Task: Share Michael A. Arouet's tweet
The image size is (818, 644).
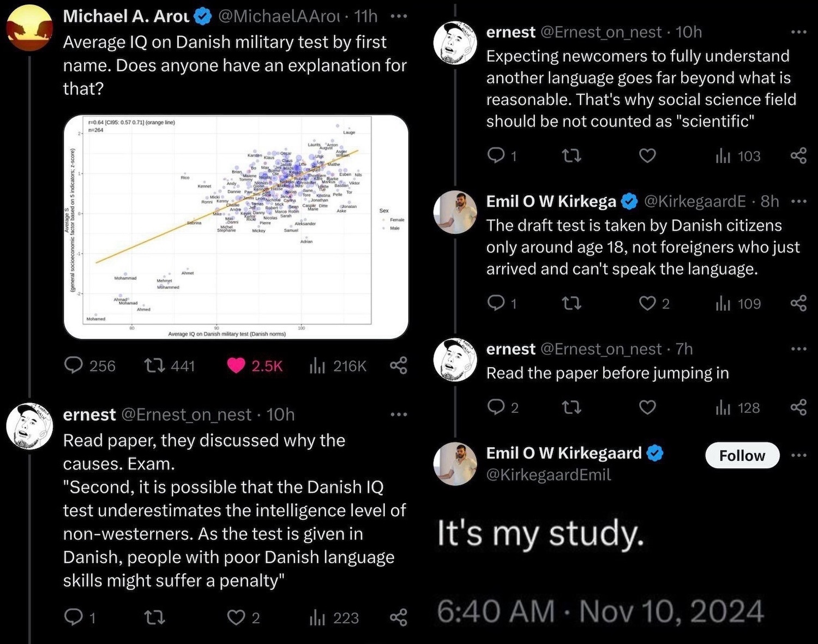Action: pyautogui.click(x=399, y=365)
